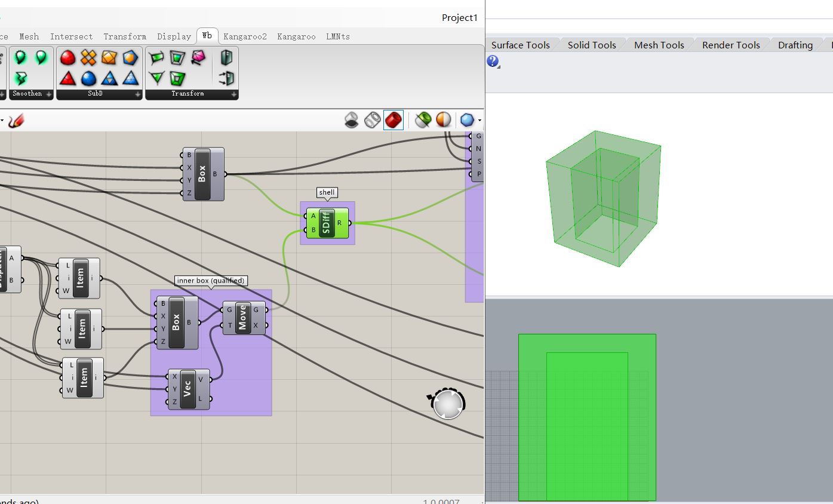833x504 pixels.
Task: Open the Transform component tab
Action: pyautogui.click(x=125, y=36)
